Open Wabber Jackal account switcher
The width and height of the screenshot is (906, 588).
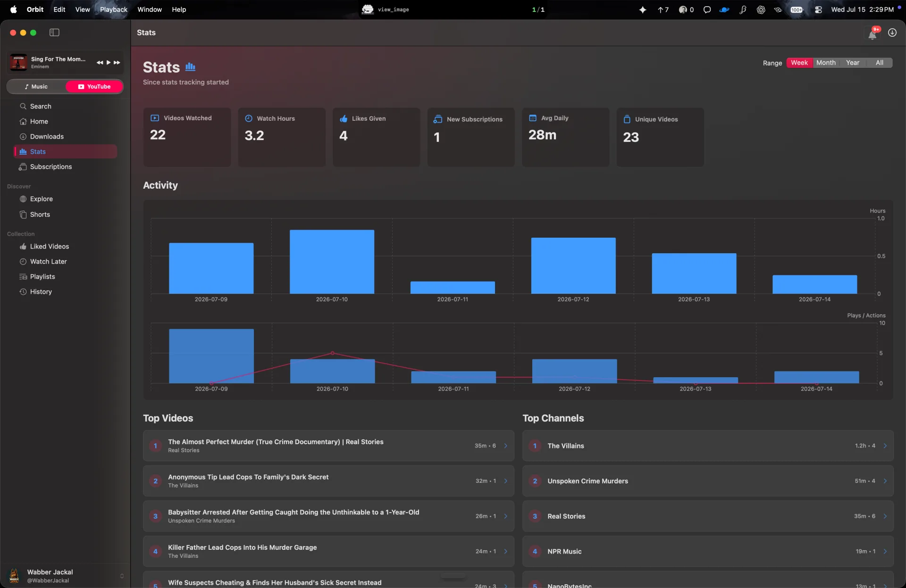click(66, 576)
